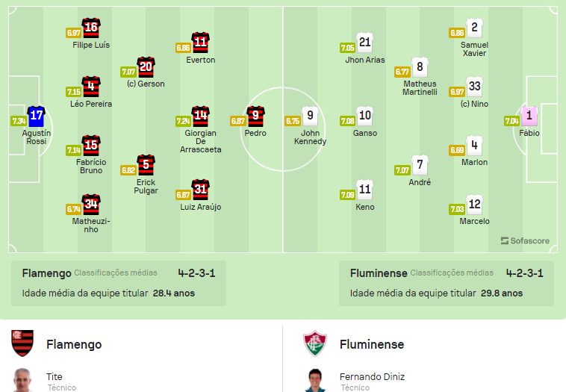Viewport: 566px width, 392px height.
Task: Click Agustín Rossi's blue goalkeeper jersey
Action: (x=36, y=116)
